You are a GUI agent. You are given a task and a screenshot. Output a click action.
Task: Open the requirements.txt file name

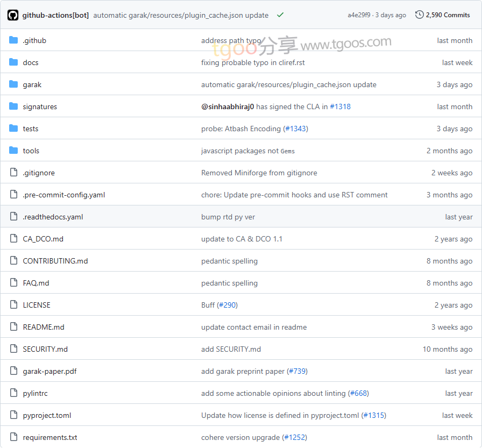tap(50, 438)
